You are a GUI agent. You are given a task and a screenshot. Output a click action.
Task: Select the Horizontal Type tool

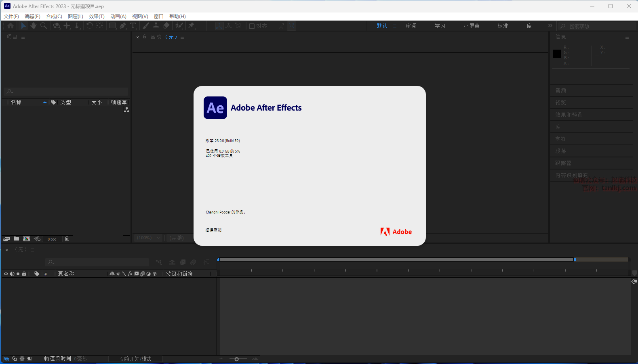(x=133, y=26)
